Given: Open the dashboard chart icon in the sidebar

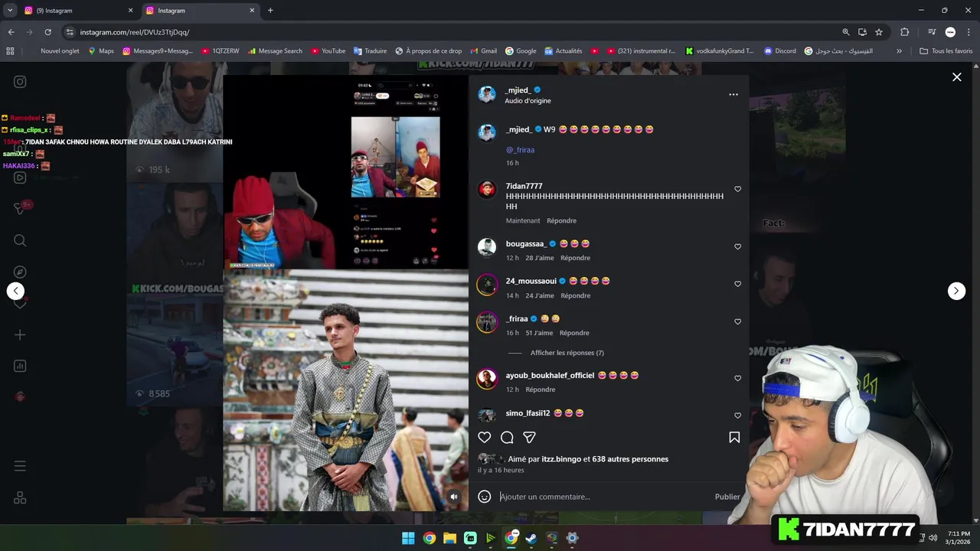Looking at the screenshot, I should 21,366.
